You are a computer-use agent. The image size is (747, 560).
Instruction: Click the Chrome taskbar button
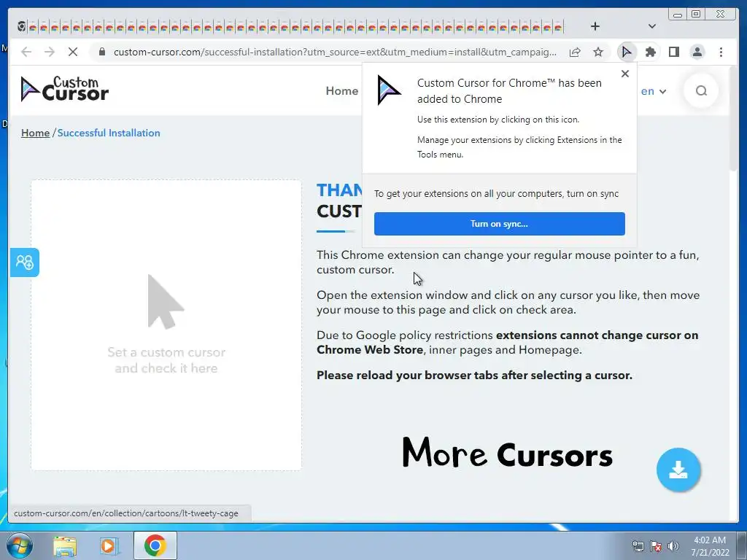coord(155,545)
